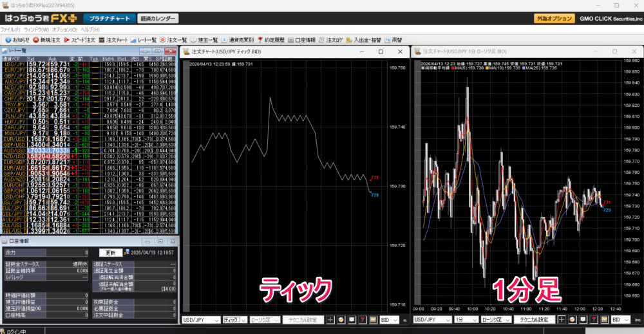This screenshot has width=644, height=334.
Task: Open 注文チャート from main toolbar
Action: [113, 40]
